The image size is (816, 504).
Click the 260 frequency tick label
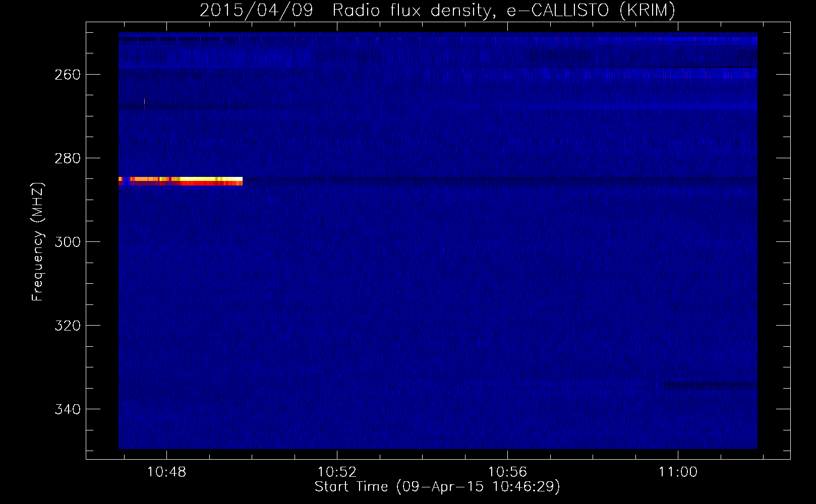[x=68, y=75]
